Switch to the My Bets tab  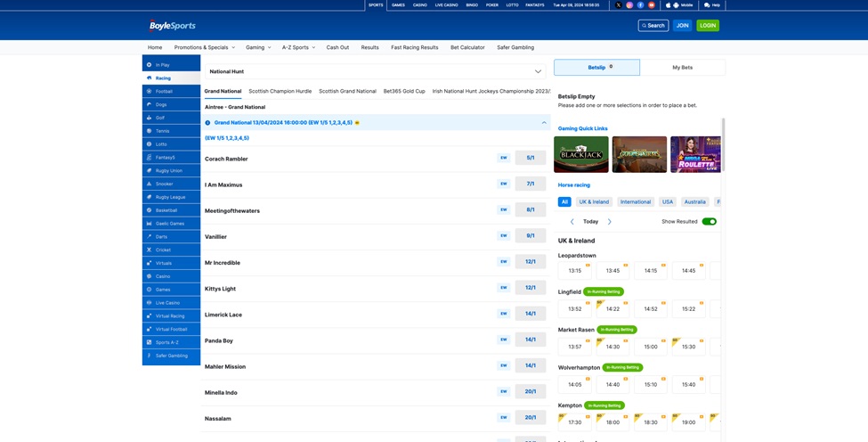coord(682,67)
